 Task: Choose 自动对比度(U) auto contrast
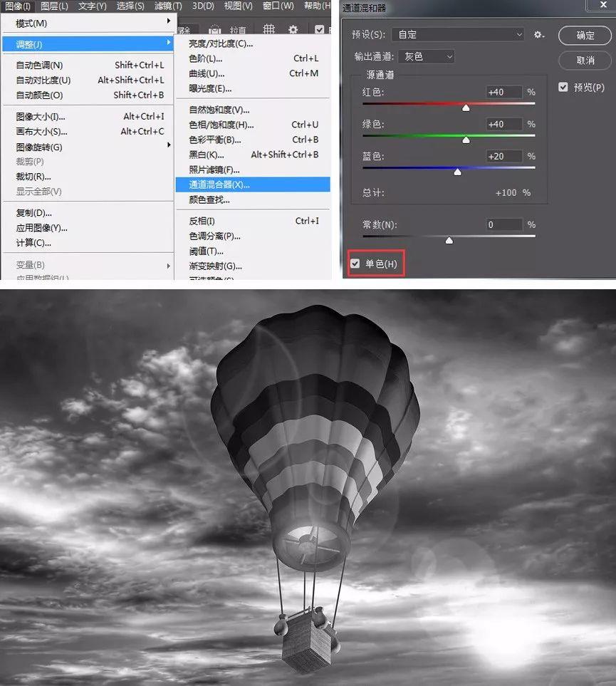pos(88,80)
